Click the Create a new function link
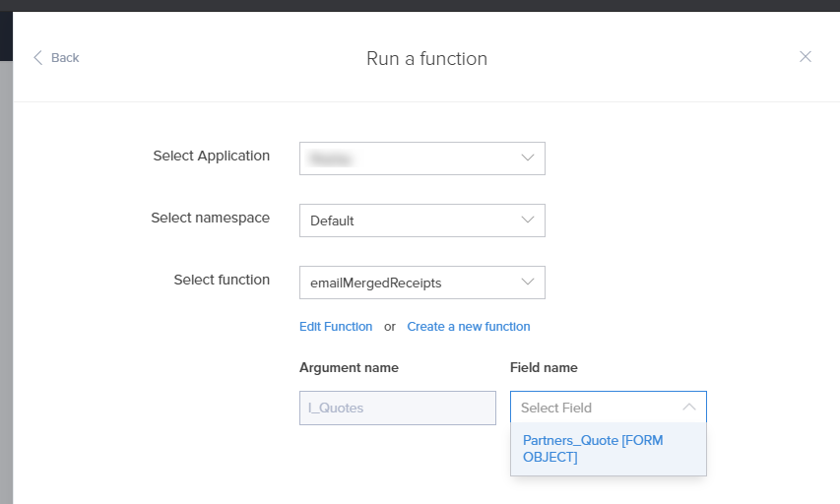 [x=469, y=327]
